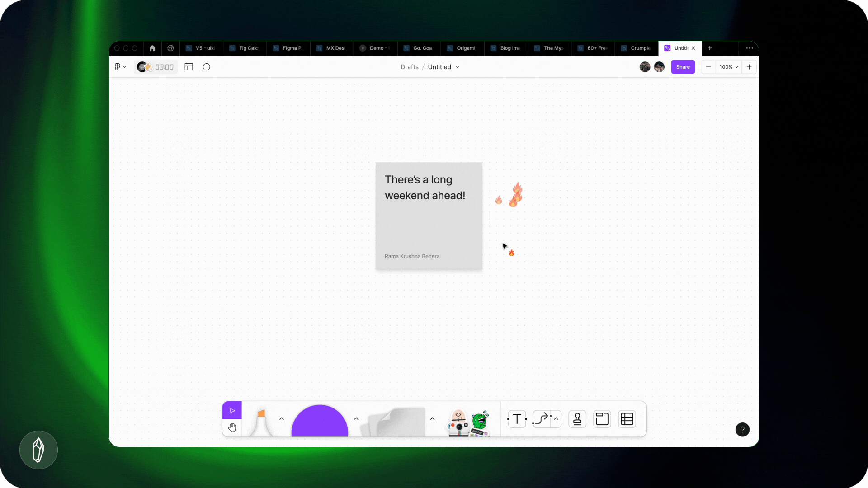Pick the purple circle shape
Screen dimensions: 868x488
[320, 422]
